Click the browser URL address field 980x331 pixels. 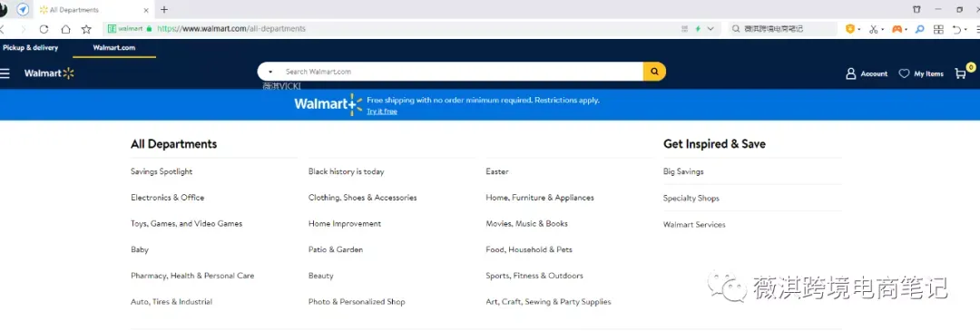coord(413,29)
